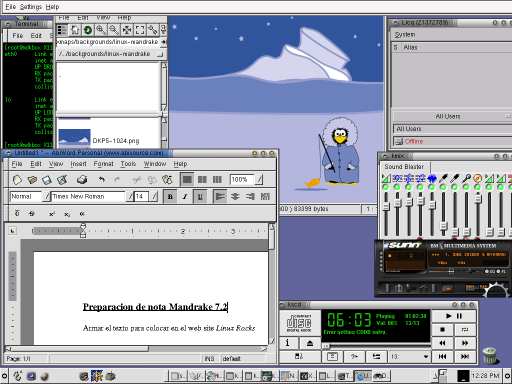The image size is (512, 384).
Task: Toggle left alignment in AbiWord
Action: click(x=220, y=197)
